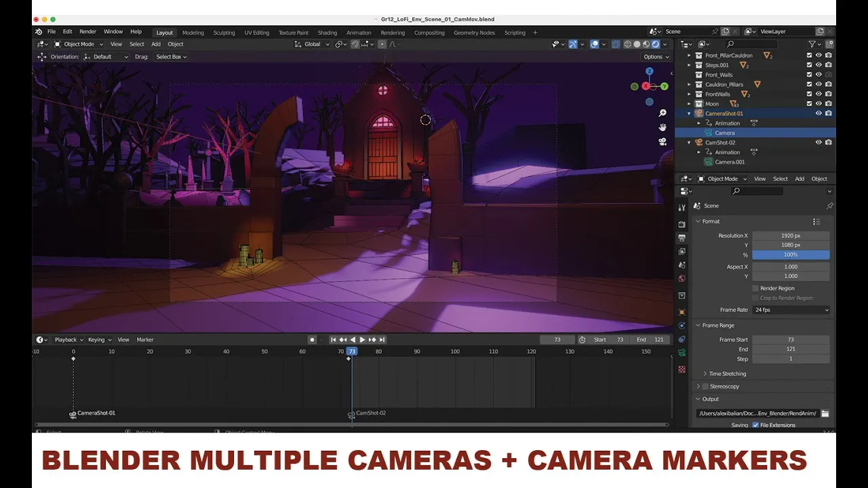Disable CamShot-02 render camera icon
868x488 pixels.
click(828, 142)
